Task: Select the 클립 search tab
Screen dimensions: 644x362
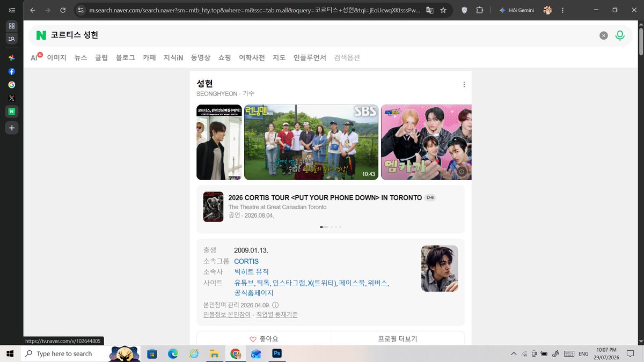Action: 101,57
